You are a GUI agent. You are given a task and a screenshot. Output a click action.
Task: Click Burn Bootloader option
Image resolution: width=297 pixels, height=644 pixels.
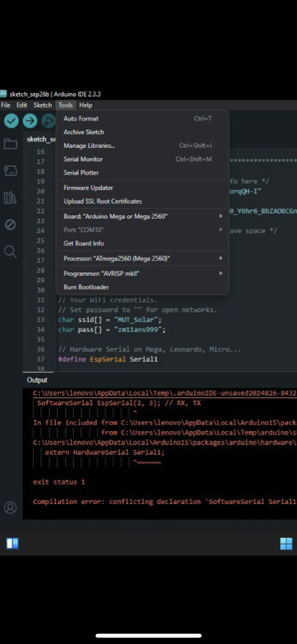coord(86,287)
